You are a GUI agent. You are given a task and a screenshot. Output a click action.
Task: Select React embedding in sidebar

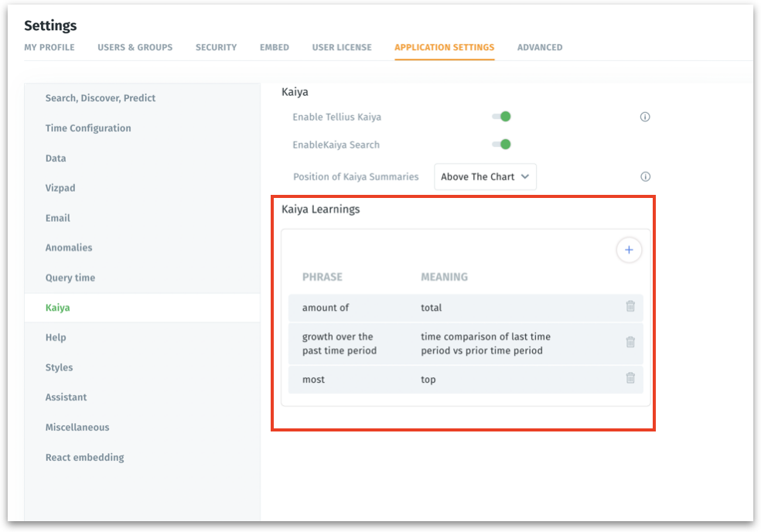pos(84,457)
